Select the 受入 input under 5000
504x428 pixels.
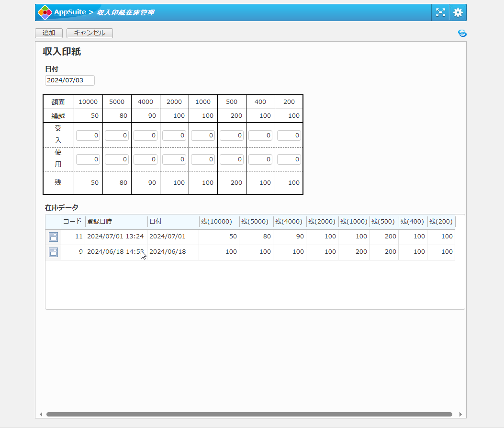click(x=117, y=135)
